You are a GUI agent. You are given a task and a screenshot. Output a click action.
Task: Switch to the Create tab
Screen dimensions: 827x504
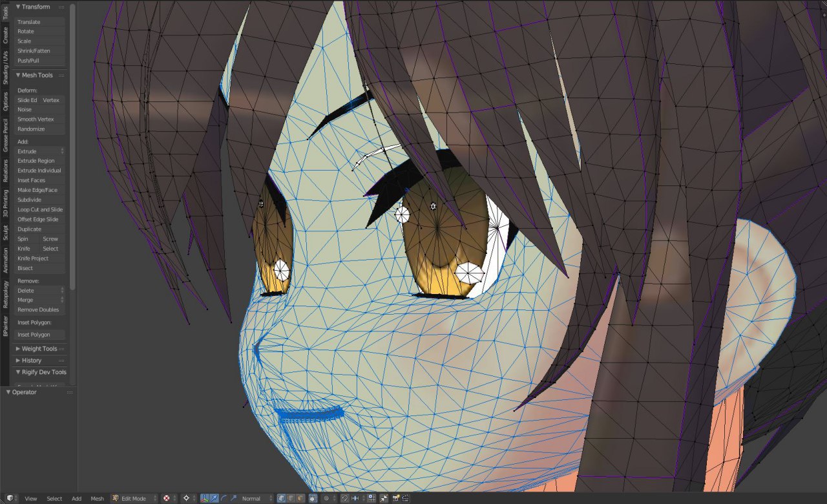point(5,35)
